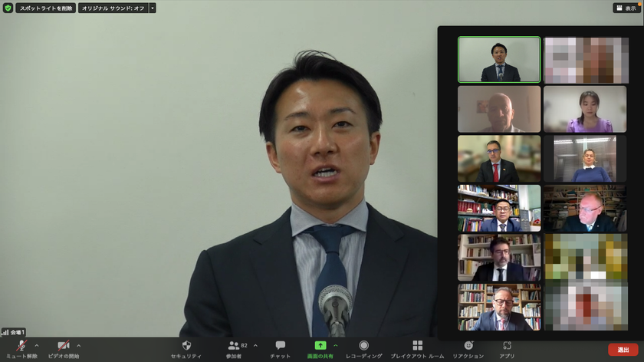Select the highlighted speaker thumbnail in the gallery
This screenshot has width=644, height=362.
point(499,60)
